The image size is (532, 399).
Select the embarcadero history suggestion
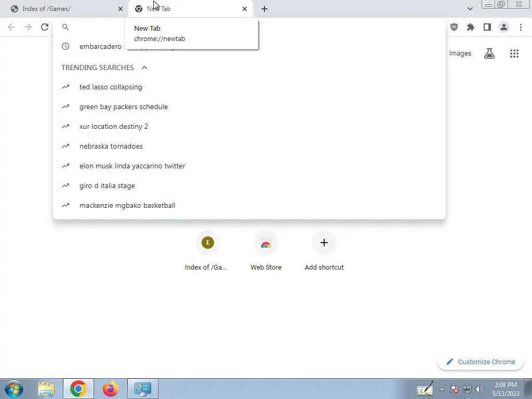coord(249,46)
